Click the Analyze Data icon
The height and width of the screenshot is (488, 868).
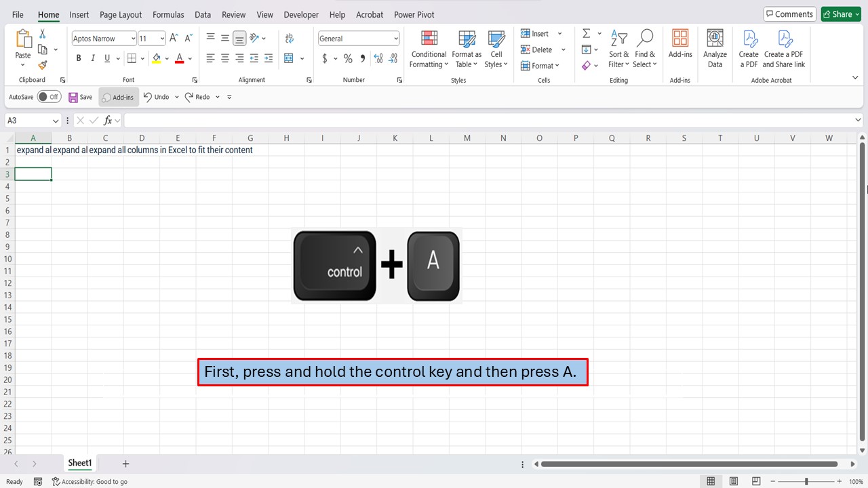point(715,47)
